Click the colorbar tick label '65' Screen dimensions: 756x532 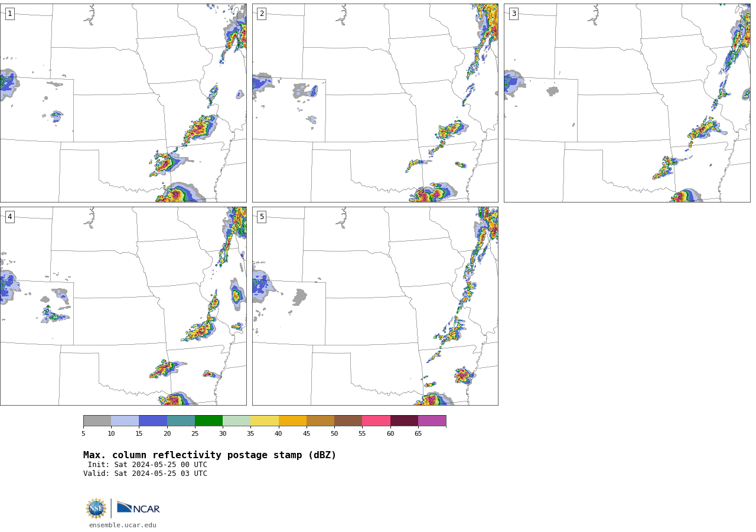418,434
